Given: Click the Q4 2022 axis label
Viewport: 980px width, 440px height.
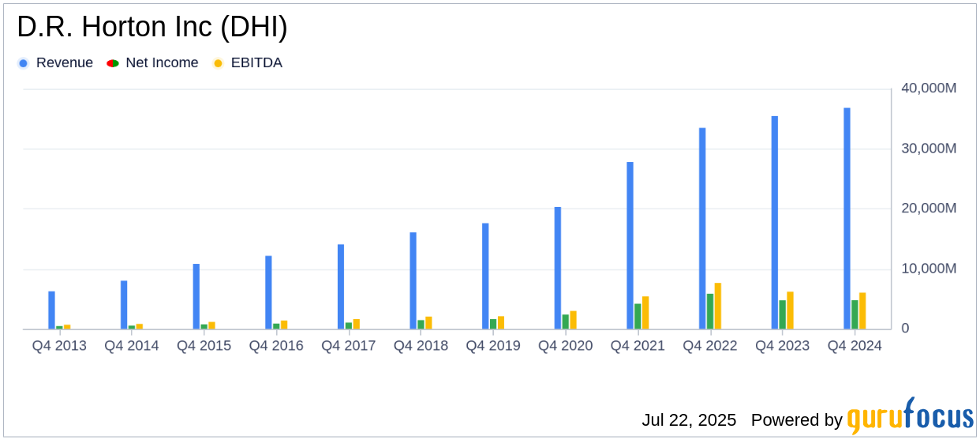Looking at the screenshot, I should tap(710, 346).
